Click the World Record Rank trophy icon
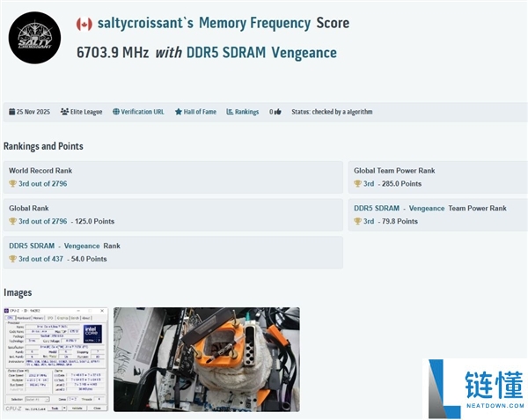This screenshot has width=528, height=420. click(13, 183)
